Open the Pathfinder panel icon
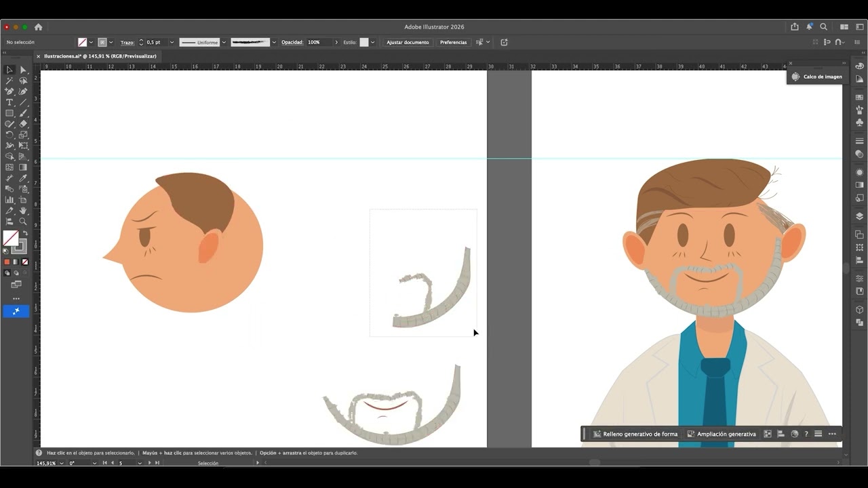868x488 pixels. click(x=859, y=235)
